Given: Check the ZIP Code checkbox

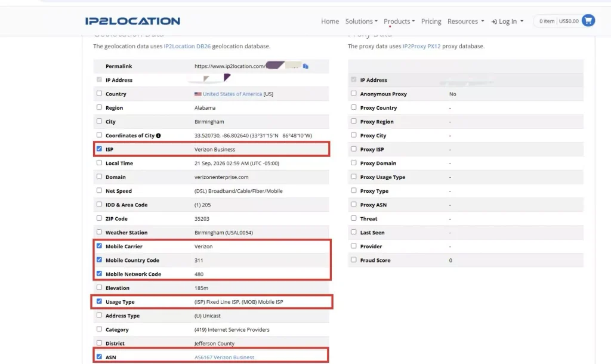Looking at the screenshot, I should (100, 218).
